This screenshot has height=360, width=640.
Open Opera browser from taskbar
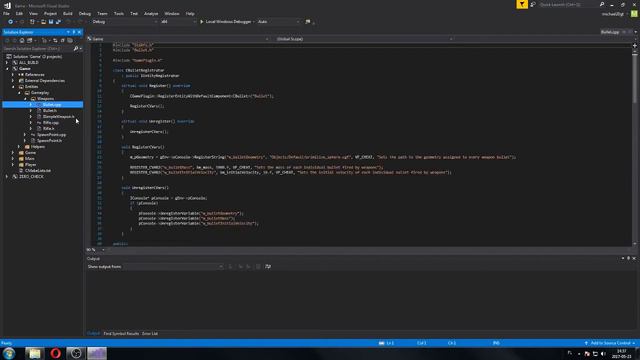tap(56, 353)
